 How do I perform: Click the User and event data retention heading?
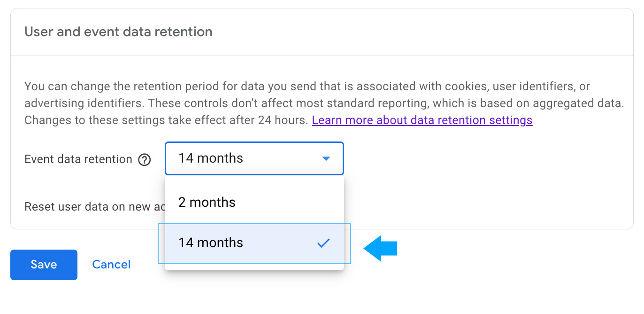pos(118,32)
